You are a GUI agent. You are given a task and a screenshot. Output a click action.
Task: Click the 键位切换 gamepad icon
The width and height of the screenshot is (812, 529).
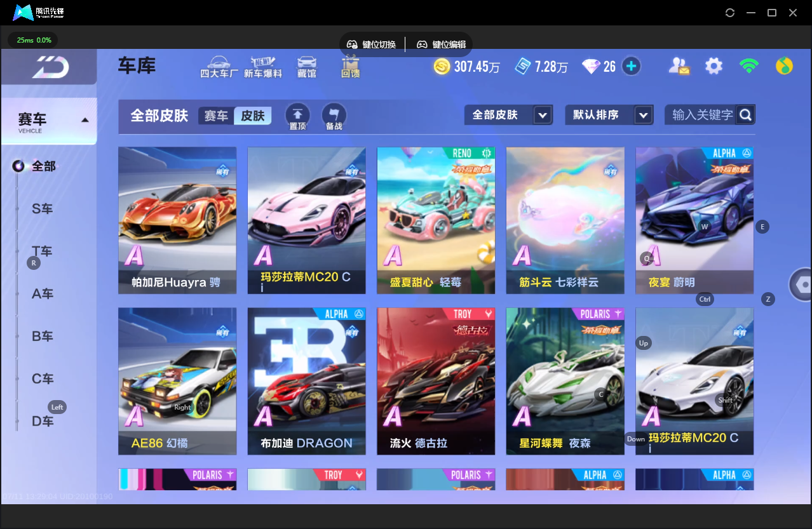(x=352, y=44)
